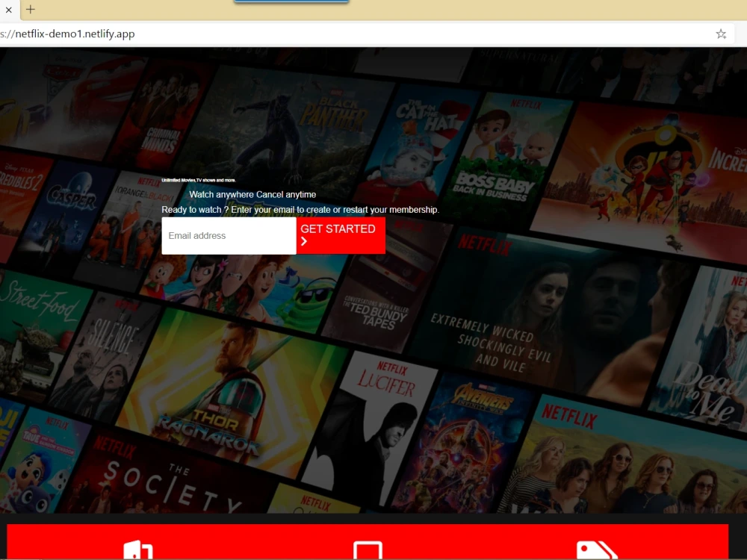Click the 'Ready to watch ?' membership text
Viewport: 747px width, 560px height.
(300, 210)
